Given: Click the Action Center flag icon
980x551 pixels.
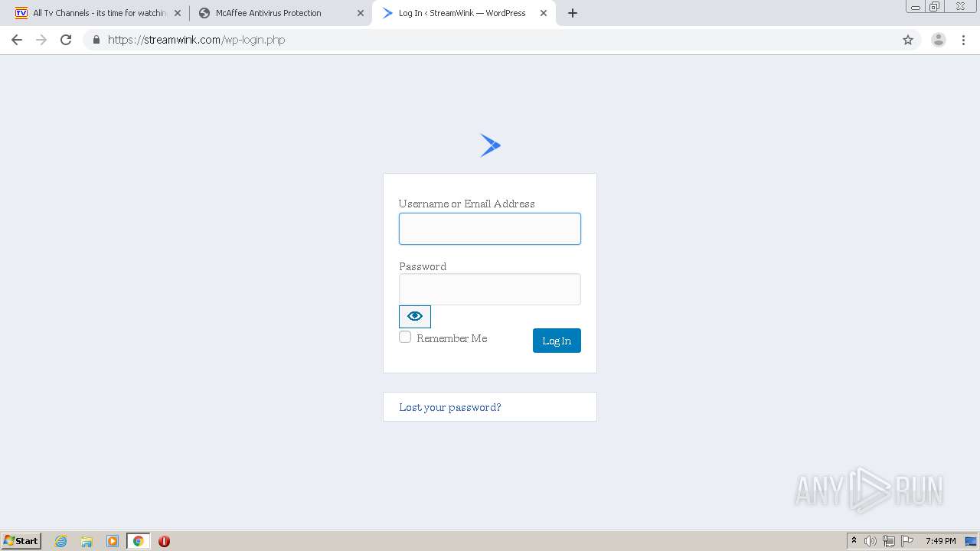Looking at the screenshot, I should (907, 541).
